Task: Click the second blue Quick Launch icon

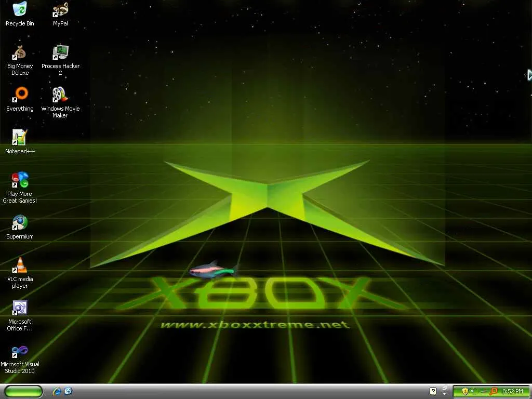Action: point(68,391)
